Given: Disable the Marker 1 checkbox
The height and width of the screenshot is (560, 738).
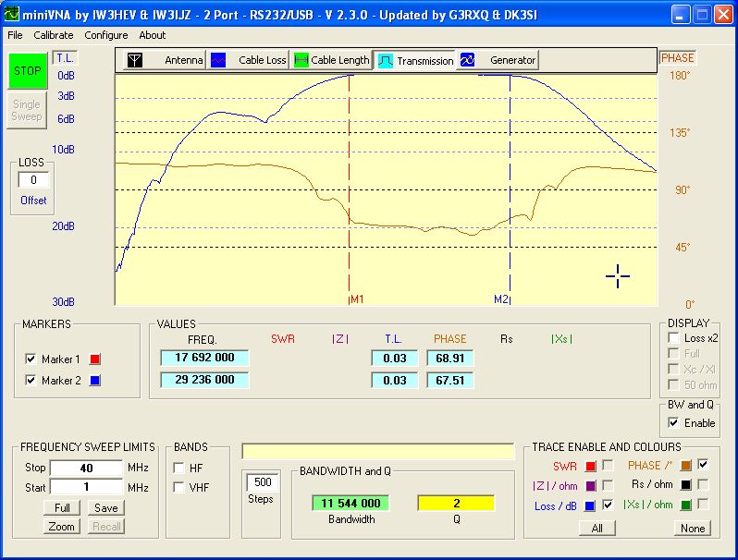Looking at the screenshot, I should tap(31, 359).
